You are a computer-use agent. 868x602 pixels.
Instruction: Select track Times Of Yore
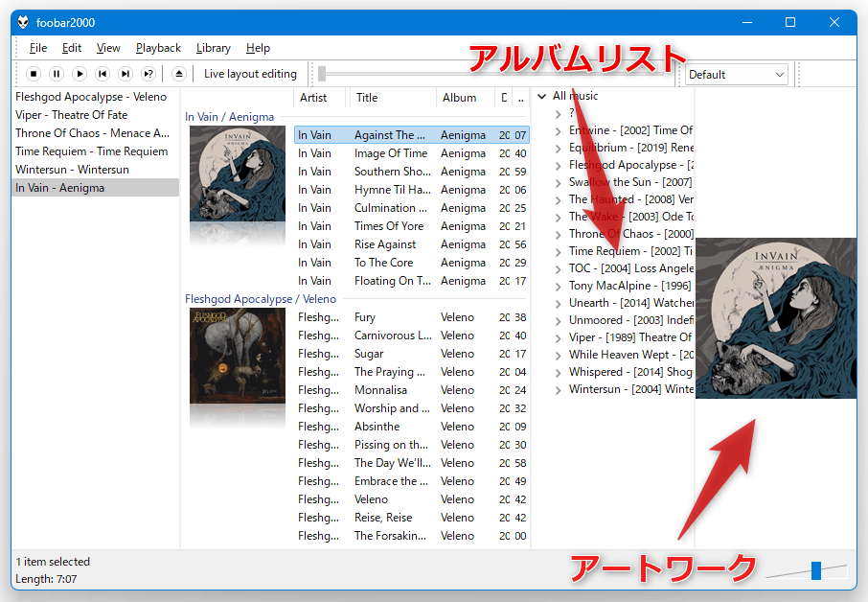coord(412,226)
